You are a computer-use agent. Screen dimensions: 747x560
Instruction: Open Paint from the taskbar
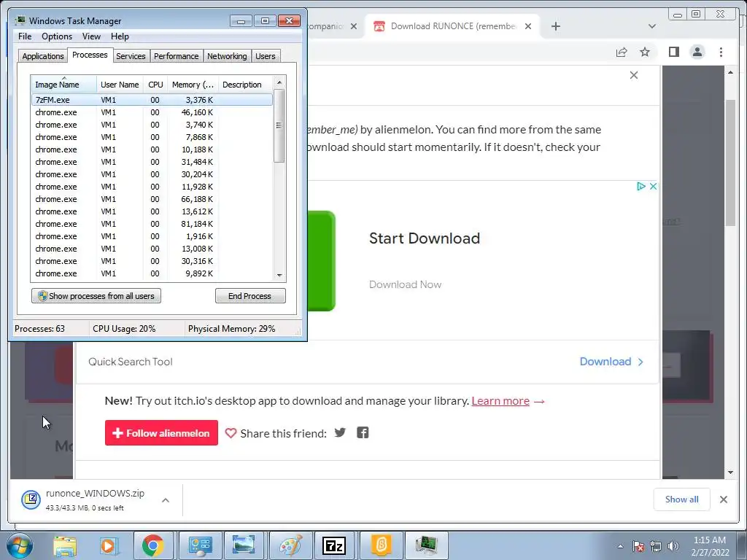click(x=290, y=545)
